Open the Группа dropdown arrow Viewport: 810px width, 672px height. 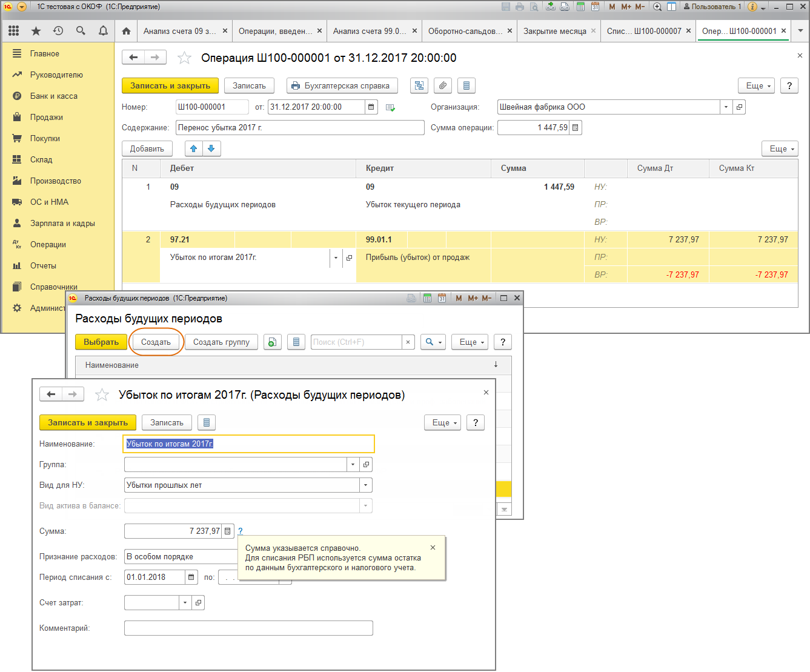click(x=353, y=465)
